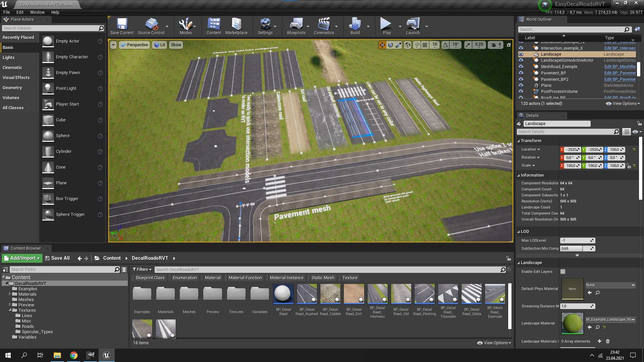This screenshot has height=362, width=644.
Task: Select the translate gizmo tool in the viewport
Action: pyautogui.click(x=382, y=45)
